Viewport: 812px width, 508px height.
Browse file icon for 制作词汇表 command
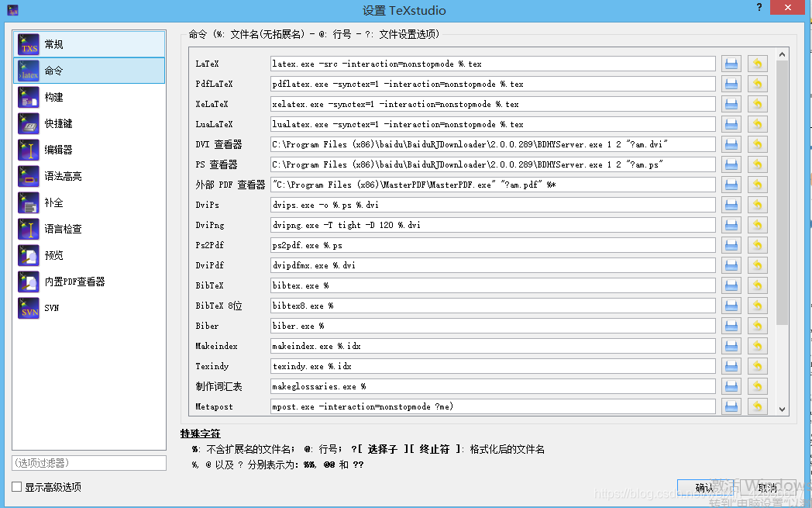(x=731, y=387)
